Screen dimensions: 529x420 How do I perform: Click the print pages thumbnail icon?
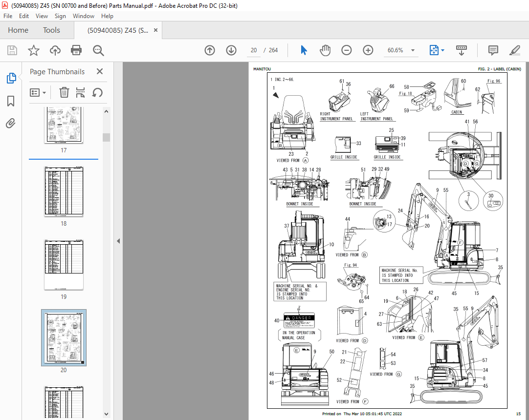(x=80, y=92)
